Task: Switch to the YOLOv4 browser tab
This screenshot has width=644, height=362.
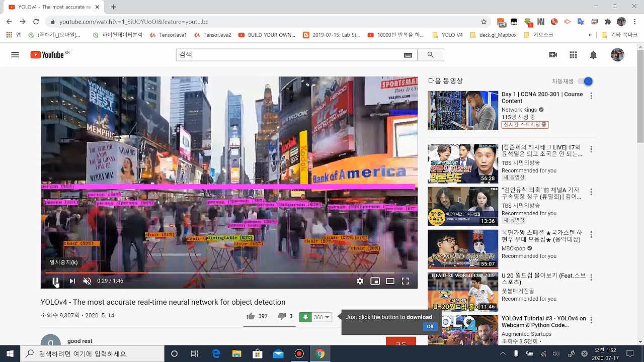Action: coord(54,7)
